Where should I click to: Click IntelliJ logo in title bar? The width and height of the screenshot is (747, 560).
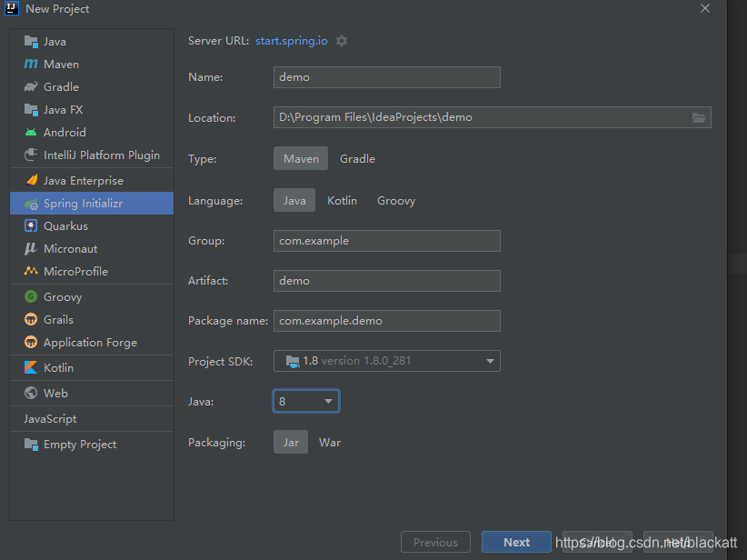pyautogui.click(x=12, y=8)
